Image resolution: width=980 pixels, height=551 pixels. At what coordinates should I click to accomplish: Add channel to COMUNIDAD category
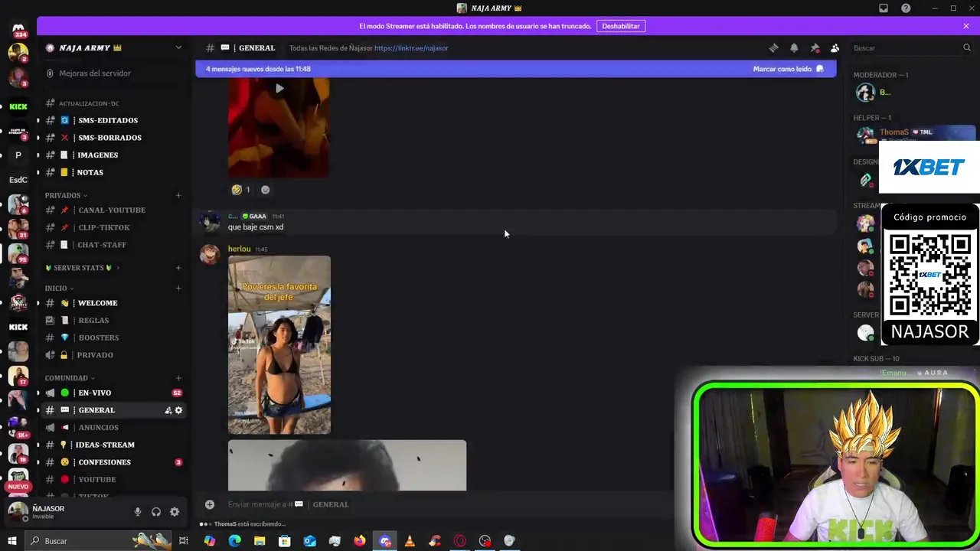(x=178, y=378)
